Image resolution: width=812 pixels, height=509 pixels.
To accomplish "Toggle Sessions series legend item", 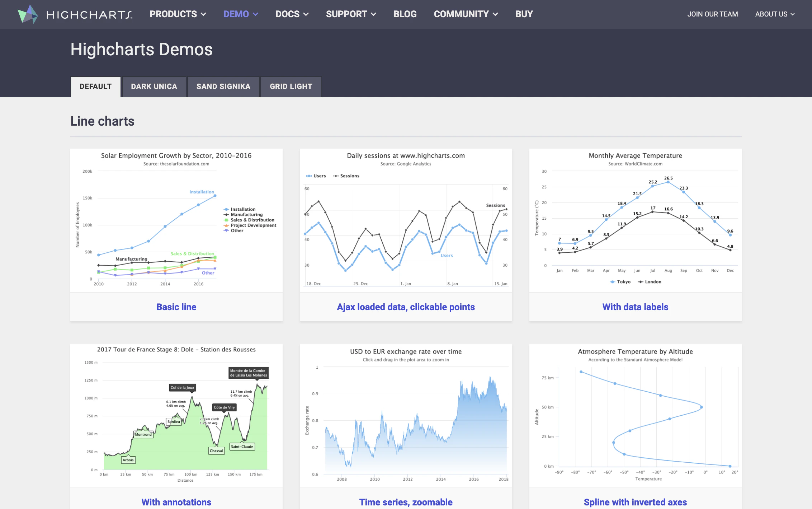I will [x=346, y=176].
